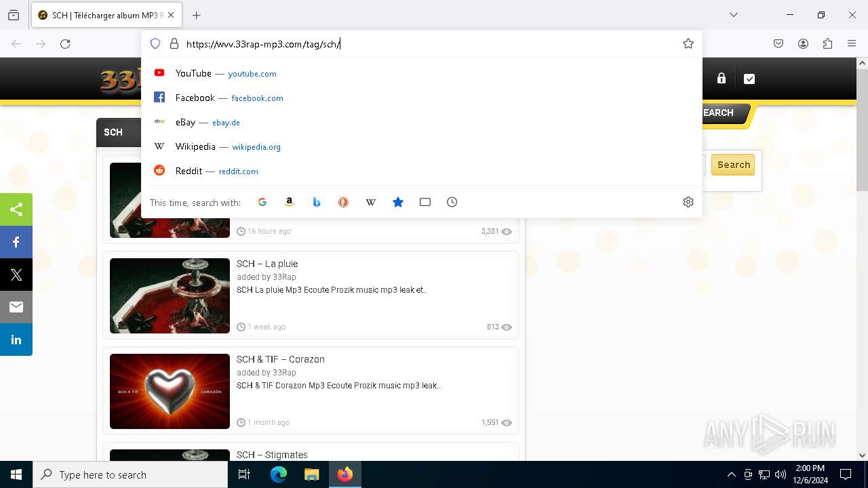Image resolution: width=868 pixels, height=488 pixels.
Task: Select the Reddit suggestion
Action: tap(421, 171)
